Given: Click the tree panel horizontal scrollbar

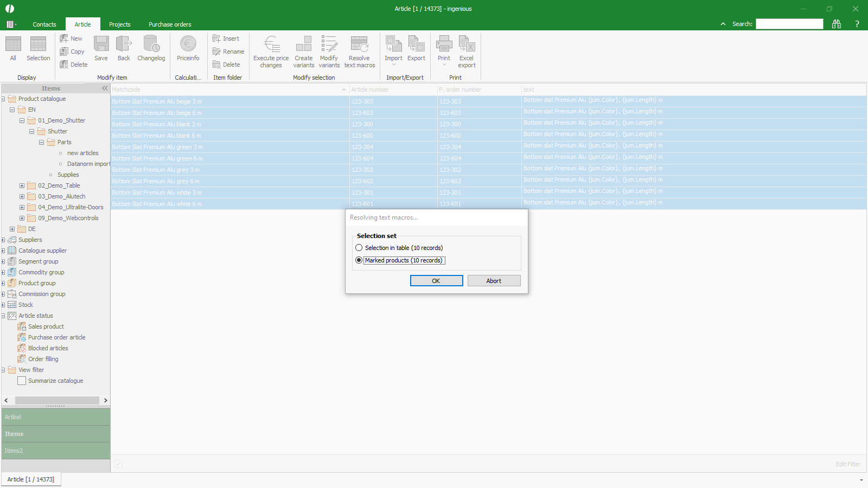Looking at the screenshot, I should [x=56, y=400].
